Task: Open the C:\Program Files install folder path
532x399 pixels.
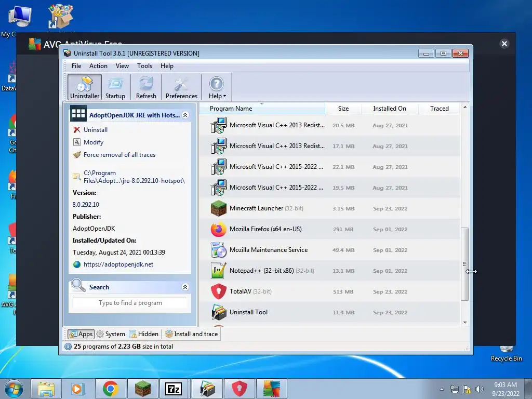Action: point(134,177)
